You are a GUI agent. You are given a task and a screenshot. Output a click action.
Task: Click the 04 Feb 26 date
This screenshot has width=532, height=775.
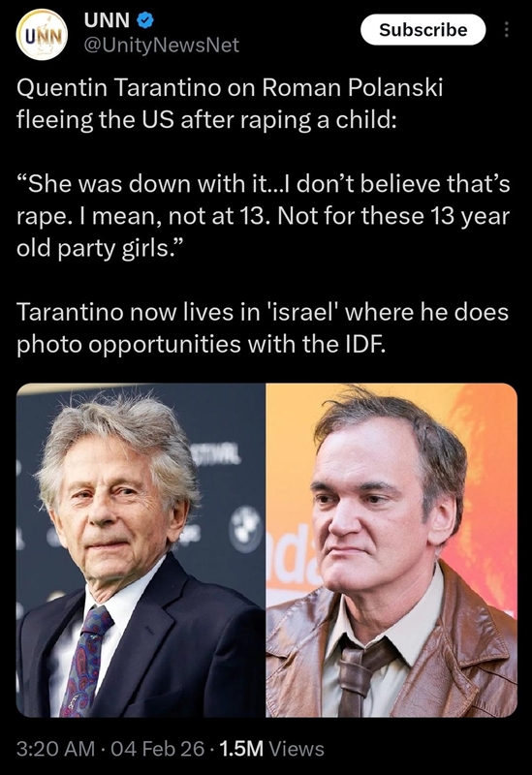coord(158,749)
